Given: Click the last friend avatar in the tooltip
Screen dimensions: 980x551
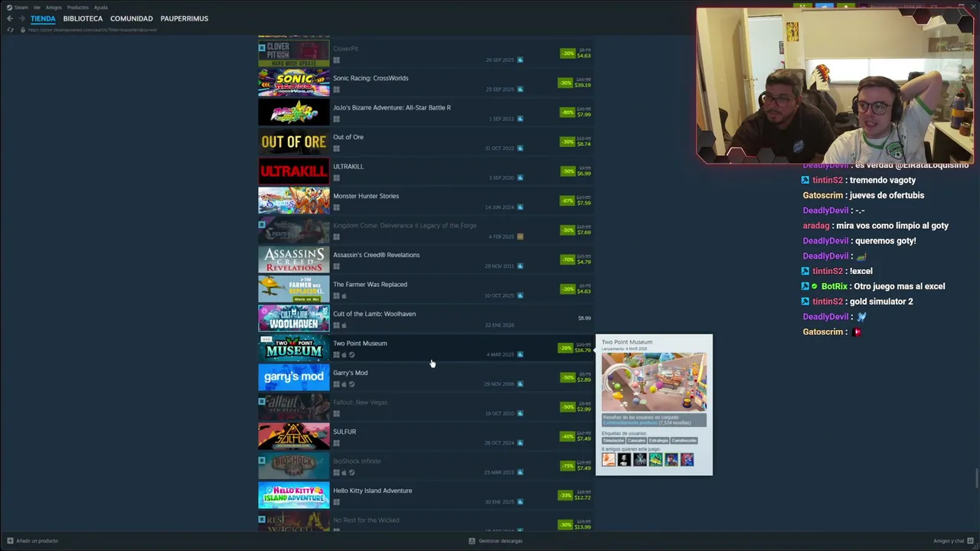Looking at the screenshot, I should point(687,459).
